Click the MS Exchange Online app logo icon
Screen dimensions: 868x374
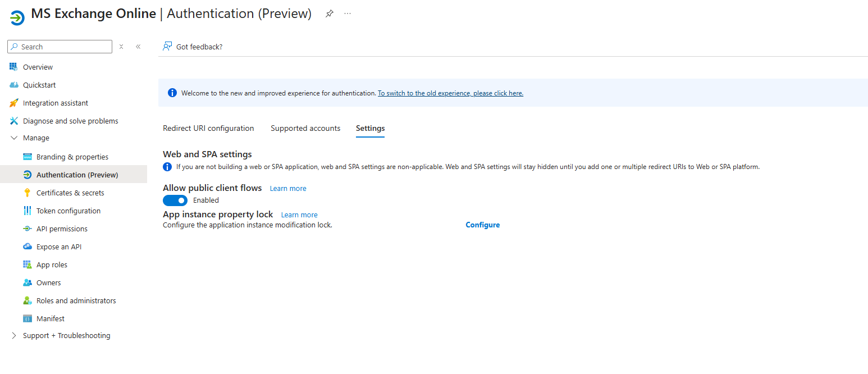(17, 18)
